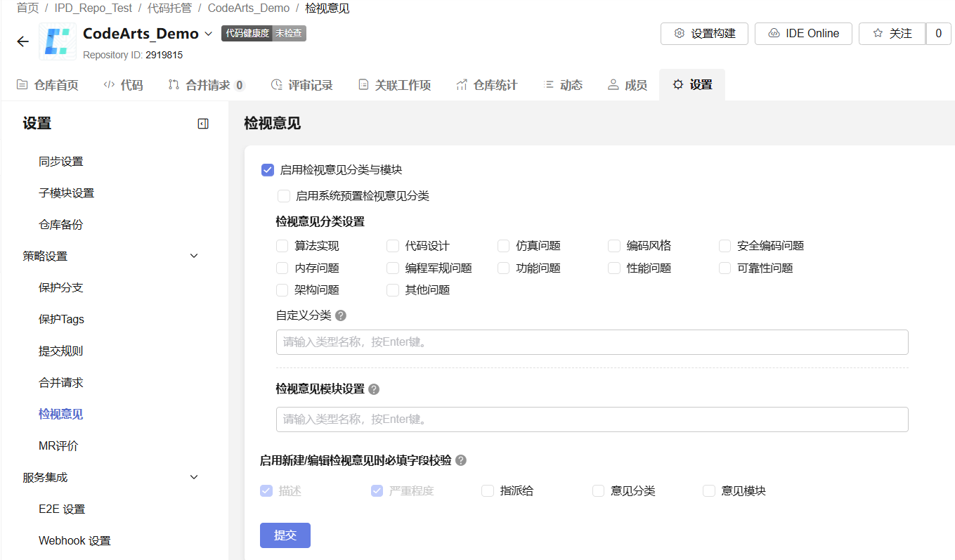Viewport: 955px width, 560px height.
Task: Click help icon beside 检视意见模块设置
Action: pos(374,389)
